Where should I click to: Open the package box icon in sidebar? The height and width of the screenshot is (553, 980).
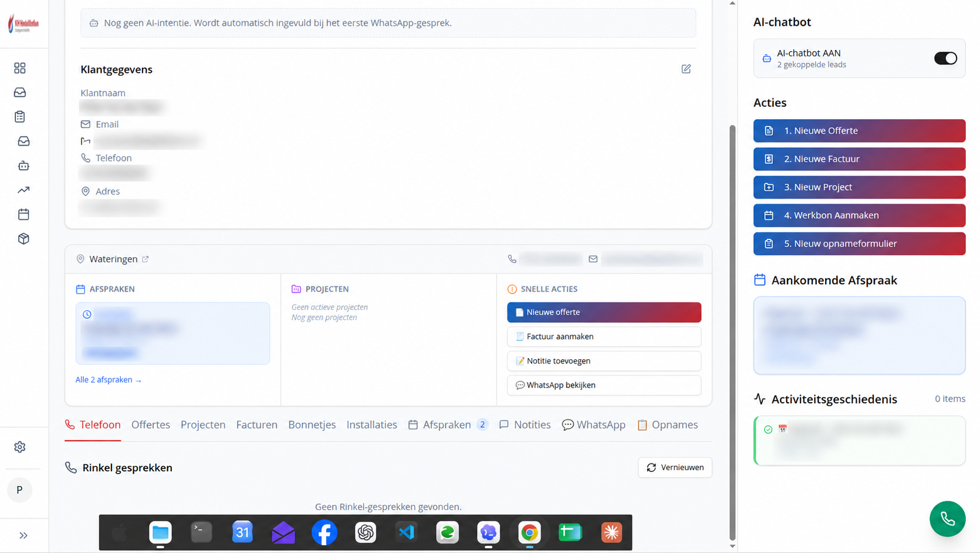pos(23,239)
